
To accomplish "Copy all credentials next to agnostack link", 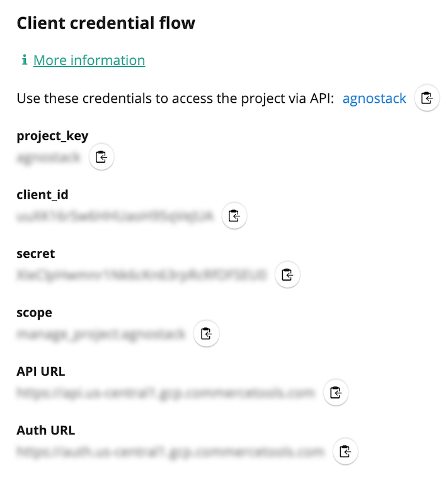I will pyautogui.click(x=427, y=98).
